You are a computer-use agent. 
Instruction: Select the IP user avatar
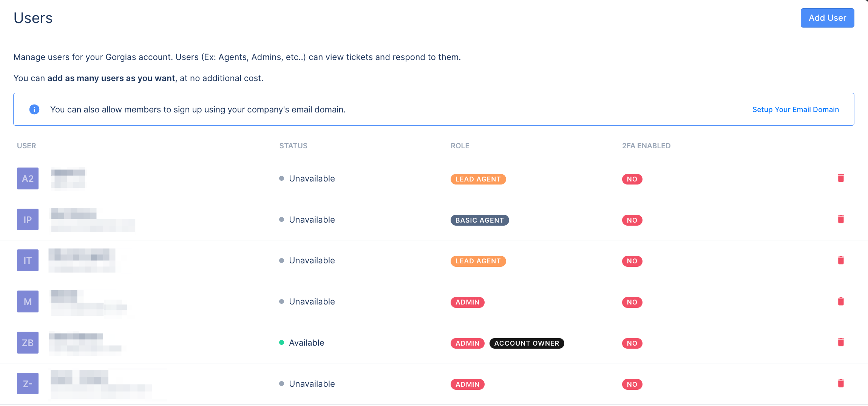click(28, 220)
